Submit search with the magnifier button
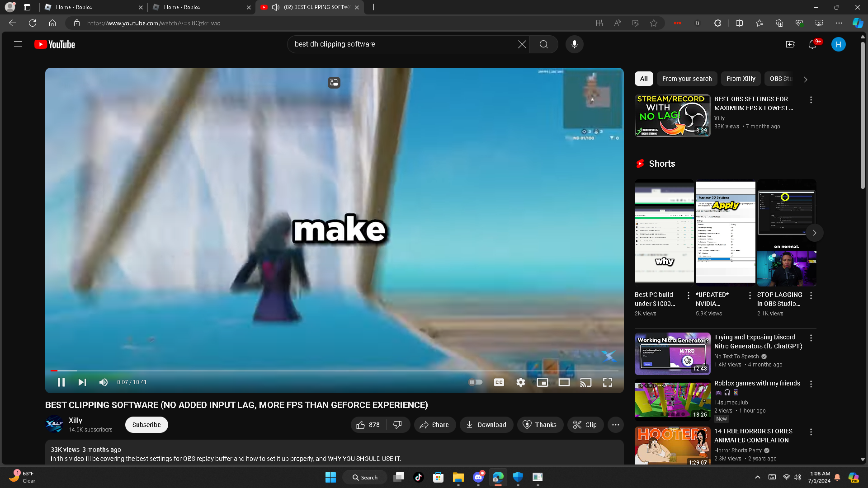 (544, 44)
